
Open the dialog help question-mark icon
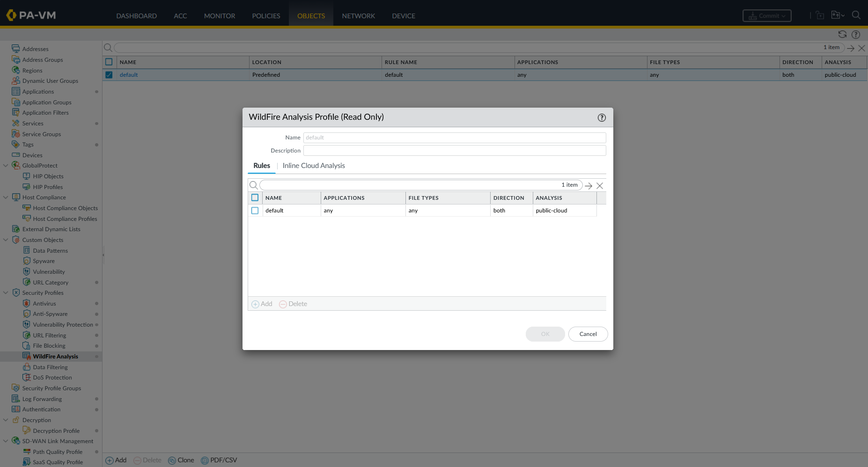[x=602, y=118]
